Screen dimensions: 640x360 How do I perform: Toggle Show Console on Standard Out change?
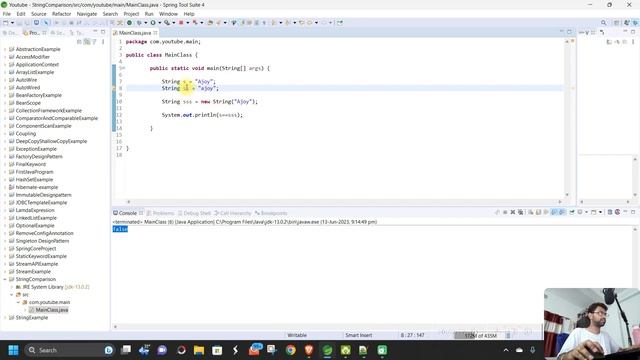click(554, 212)
